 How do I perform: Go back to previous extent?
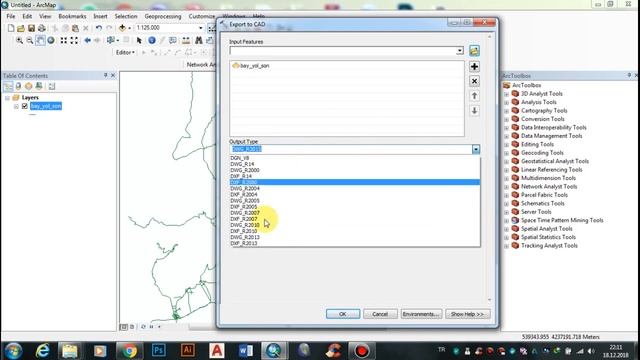(87, 40)
